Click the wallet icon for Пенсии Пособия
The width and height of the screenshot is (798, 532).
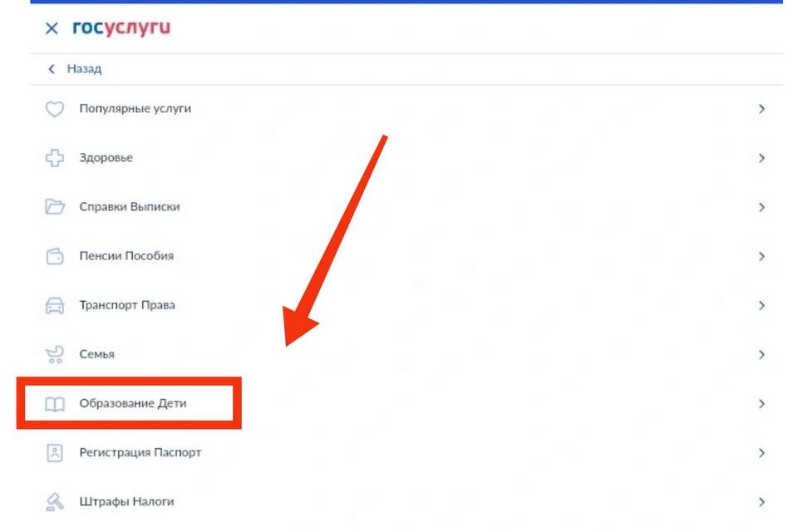click(x=55, y=256)
